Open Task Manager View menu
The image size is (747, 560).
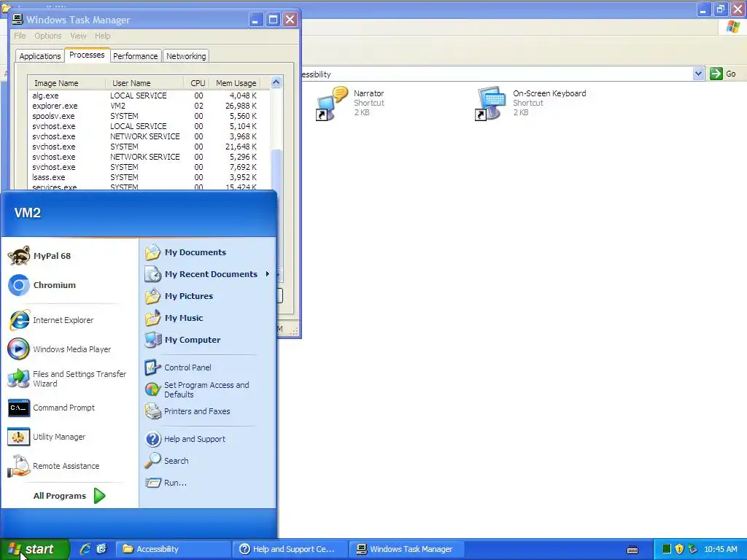(78, 36)
